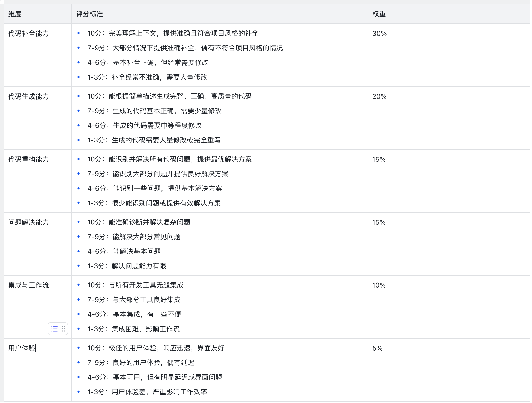
Task: Click the 代码重构能力 cell text
Action: (29, 159)
